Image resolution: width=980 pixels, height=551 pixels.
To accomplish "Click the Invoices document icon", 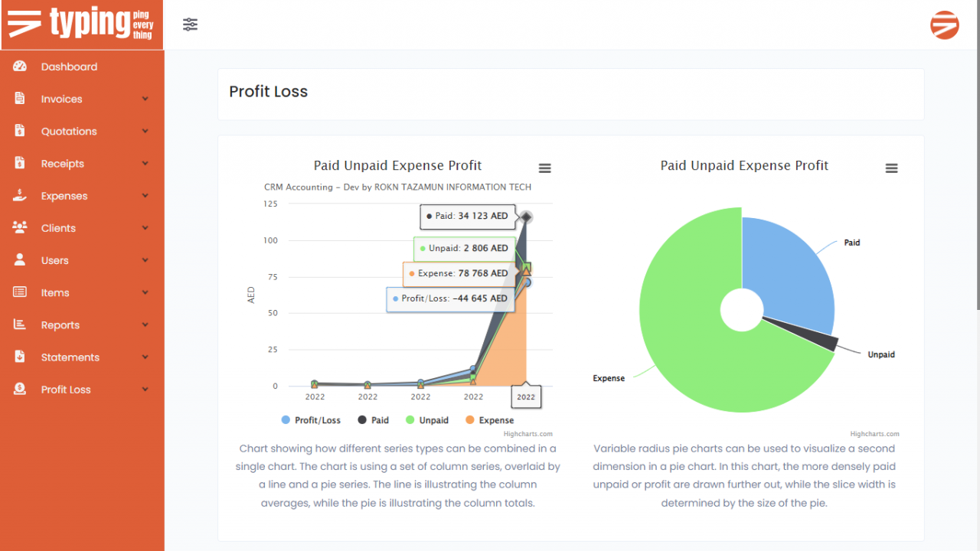I will (20, 99).
